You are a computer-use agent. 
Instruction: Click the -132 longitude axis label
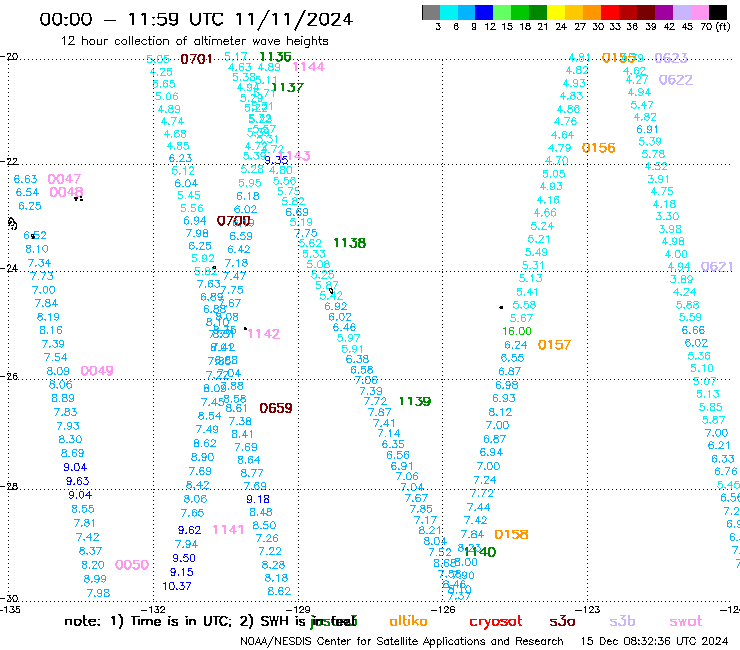(x=153, y=609)
